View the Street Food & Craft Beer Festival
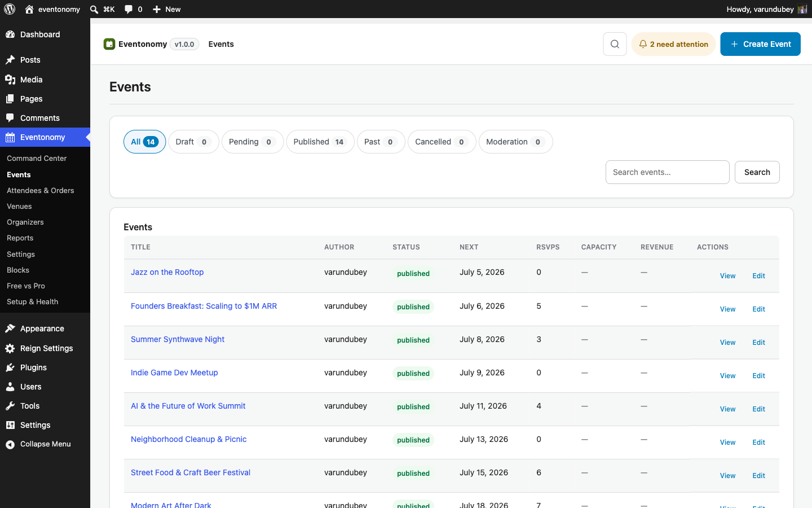812x508 pixels. click(x=727, y=476)
